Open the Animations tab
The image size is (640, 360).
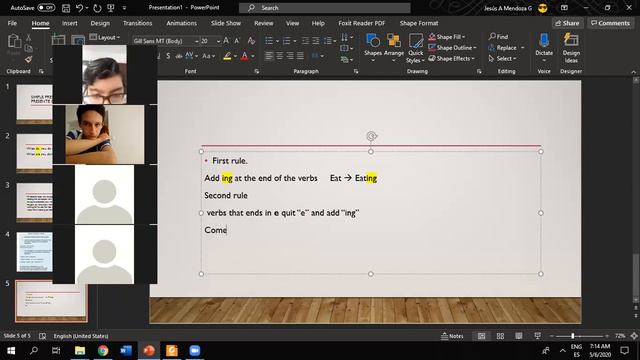click(x=182, y=23)
